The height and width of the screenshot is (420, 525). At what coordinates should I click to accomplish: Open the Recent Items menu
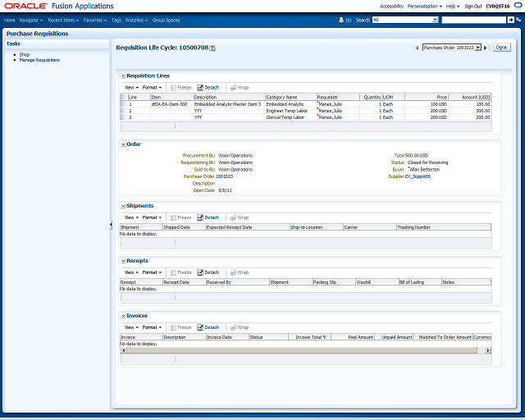[63, 21]
